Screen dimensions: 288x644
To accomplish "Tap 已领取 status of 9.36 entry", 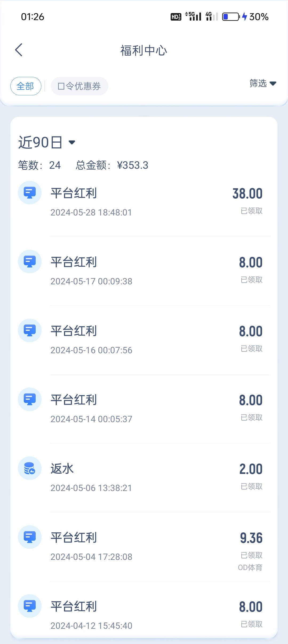I will pos(251,555).
